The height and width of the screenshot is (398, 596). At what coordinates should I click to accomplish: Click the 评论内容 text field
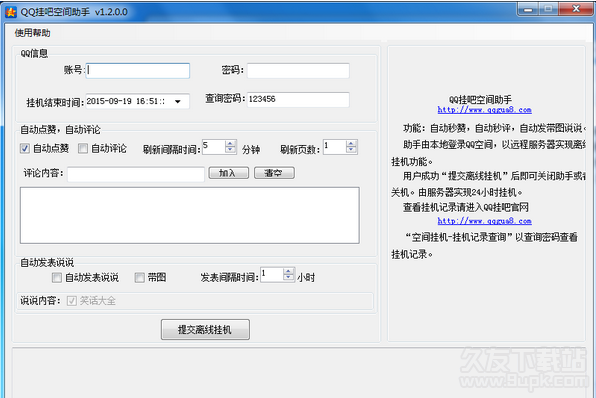136,174
